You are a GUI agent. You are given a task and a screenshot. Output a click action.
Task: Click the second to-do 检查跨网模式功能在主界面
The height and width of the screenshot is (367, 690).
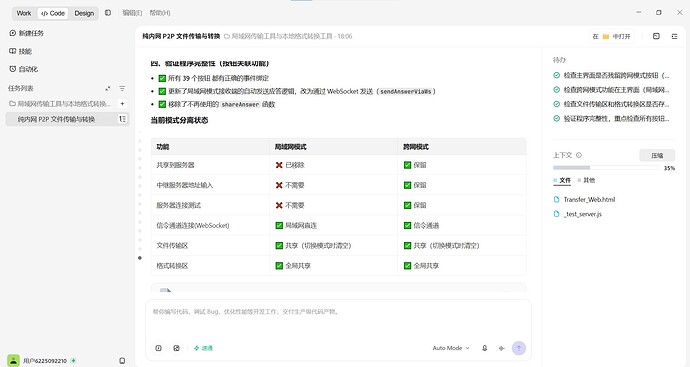(611, 90)
